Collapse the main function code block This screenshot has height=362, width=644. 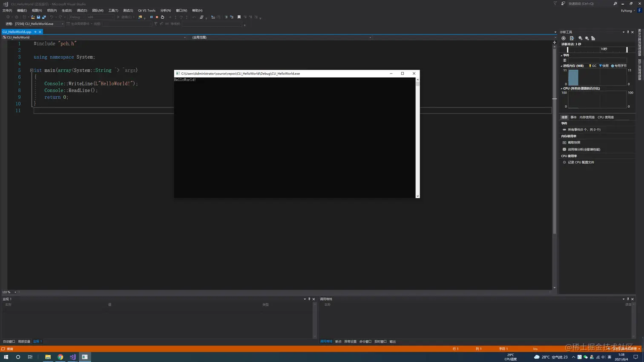click(x=32, y=70)
